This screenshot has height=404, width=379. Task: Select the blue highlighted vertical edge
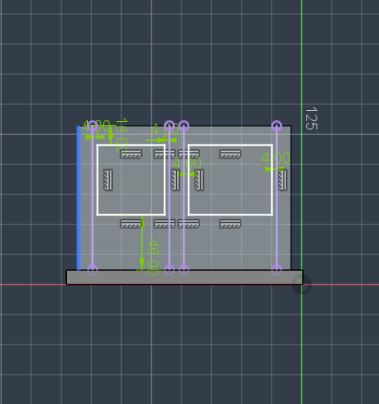(79, 198)
